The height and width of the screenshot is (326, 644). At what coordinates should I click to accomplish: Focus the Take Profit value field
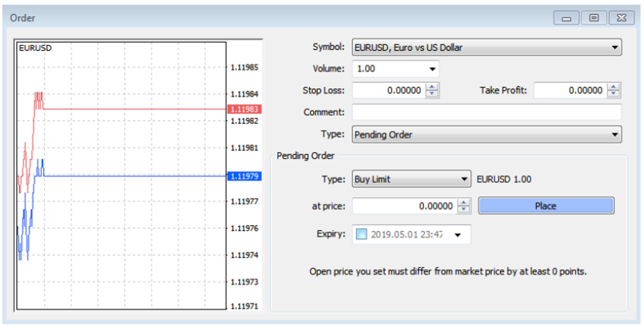pos(570,90)
